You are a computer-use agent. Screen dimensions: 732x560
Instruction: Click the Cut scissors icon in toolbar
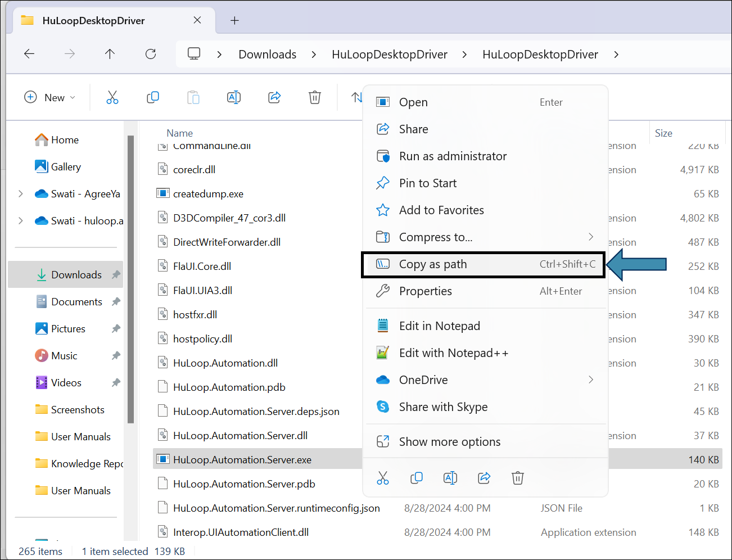112,98
